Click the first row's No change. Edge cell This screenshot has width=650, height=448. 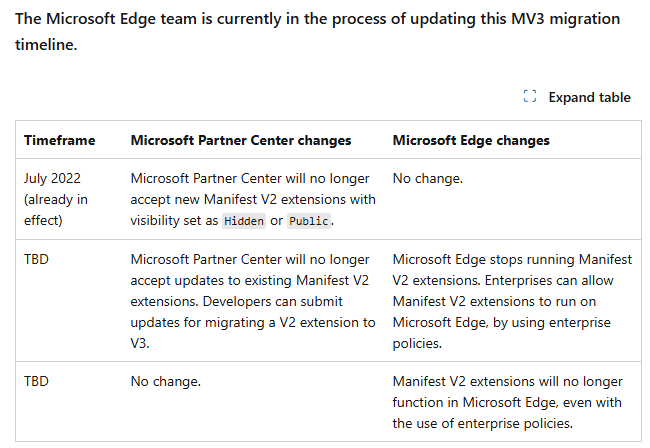[x=427, y=178]
